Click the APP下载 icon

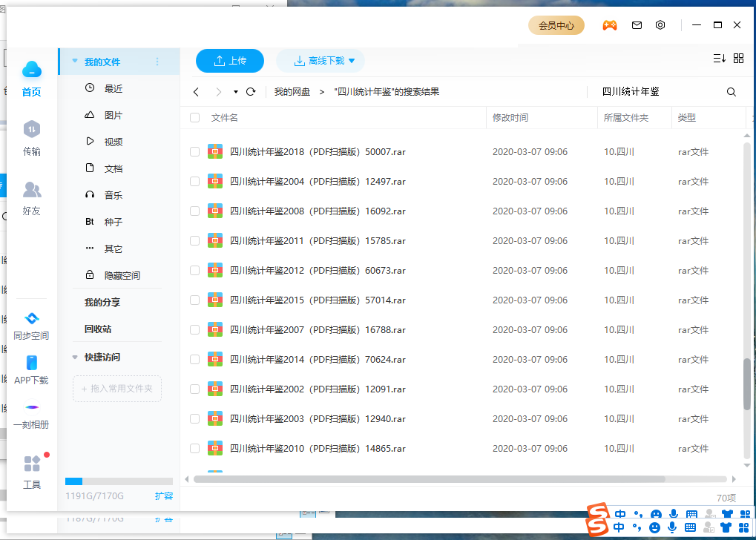pos(31,363)
